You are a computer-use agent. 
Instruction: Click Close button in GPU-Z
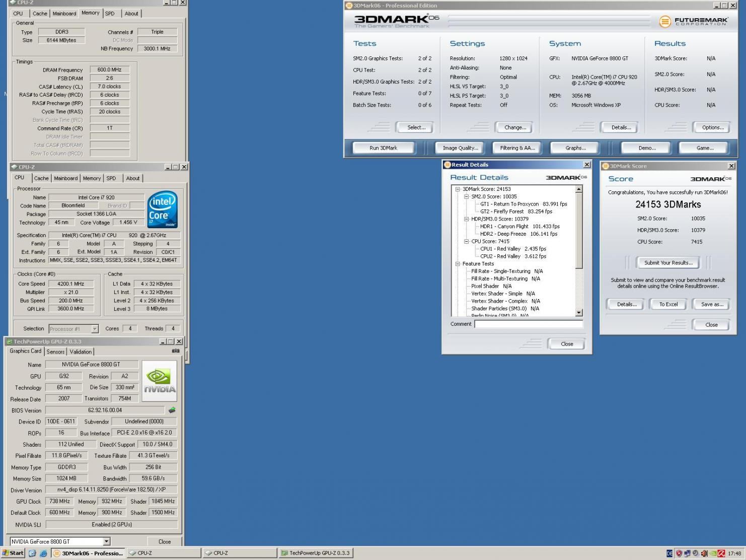pos(165,541)
